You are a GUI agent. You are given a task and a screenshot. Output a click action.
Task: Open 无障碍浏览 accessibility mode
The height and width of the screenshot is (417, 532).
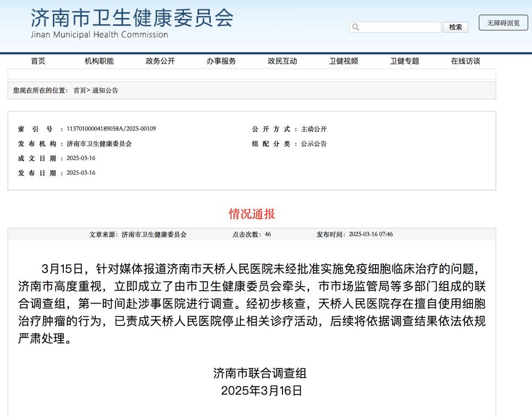(x=503, y=23)
